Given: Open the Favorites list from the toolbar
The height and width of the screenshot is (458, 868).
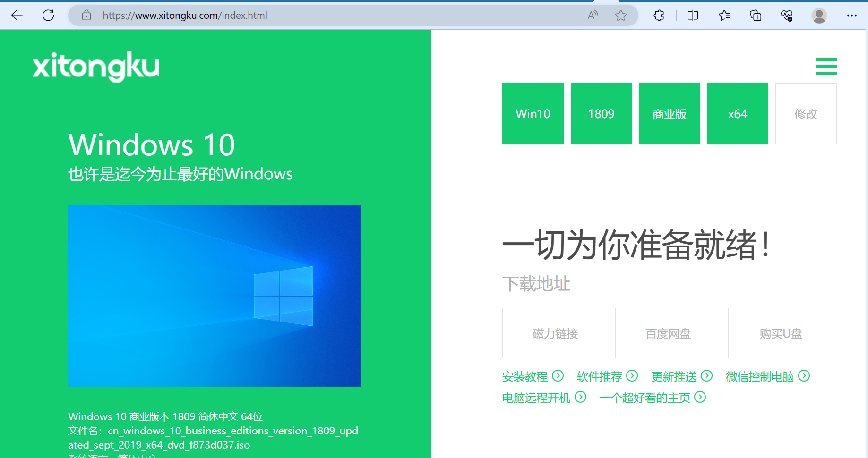Looking at the screenshot, I should pyautogui.click(x=723, y=15).
